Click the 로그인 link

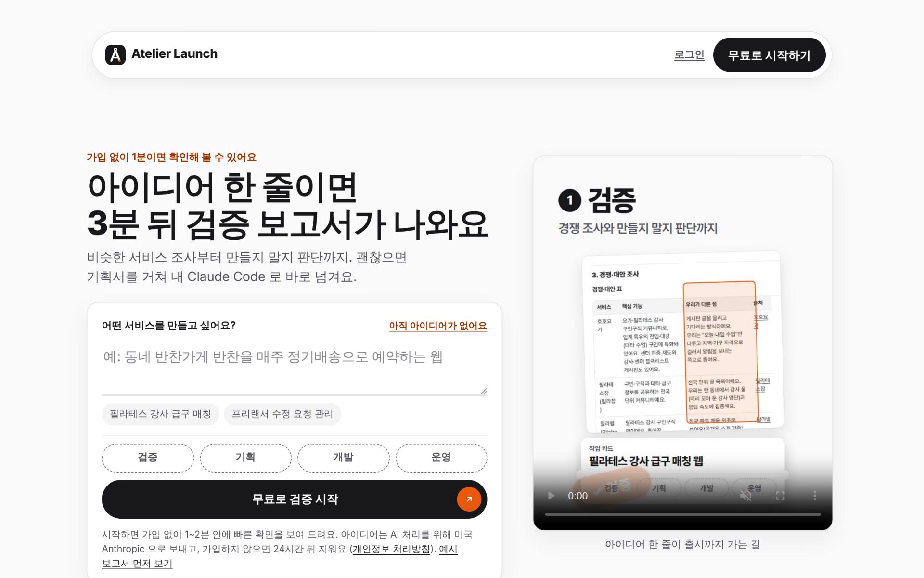[x=689, y=55]
